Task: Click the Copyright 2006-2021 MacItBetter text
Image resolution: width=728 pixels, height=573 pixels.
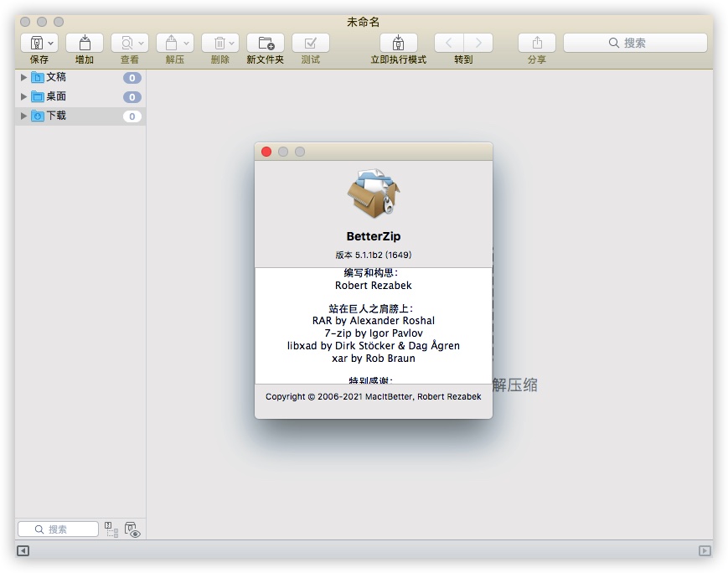Action: click(x=374, y=396)
